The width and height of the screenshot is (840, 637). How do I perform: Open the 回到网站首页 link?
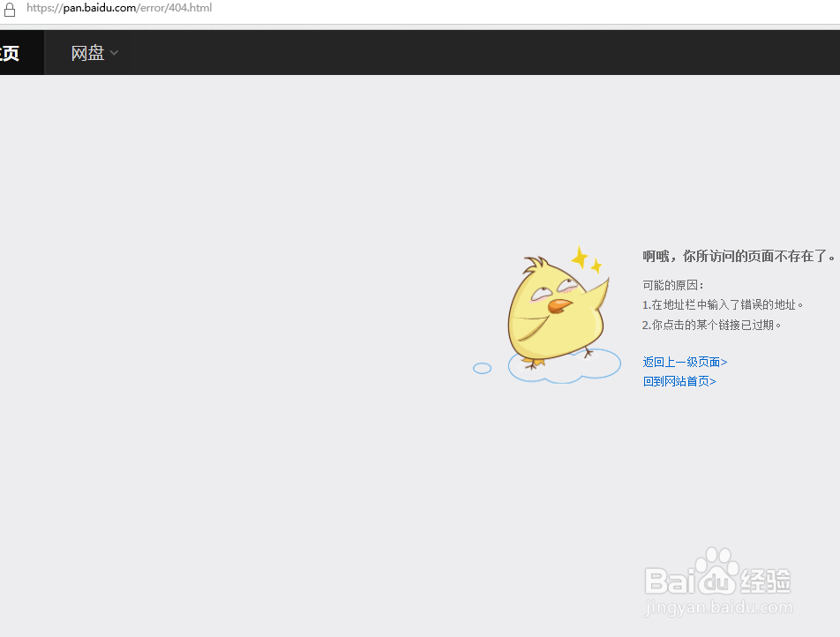click(679, 381)
